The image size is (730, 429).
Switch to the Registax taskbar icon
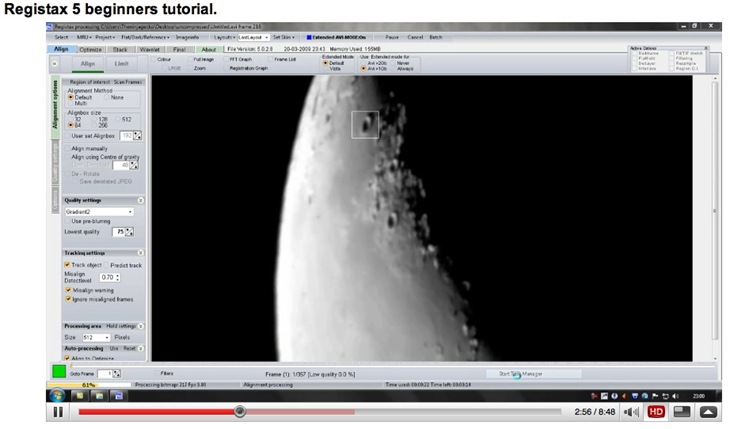click(119, 396)
